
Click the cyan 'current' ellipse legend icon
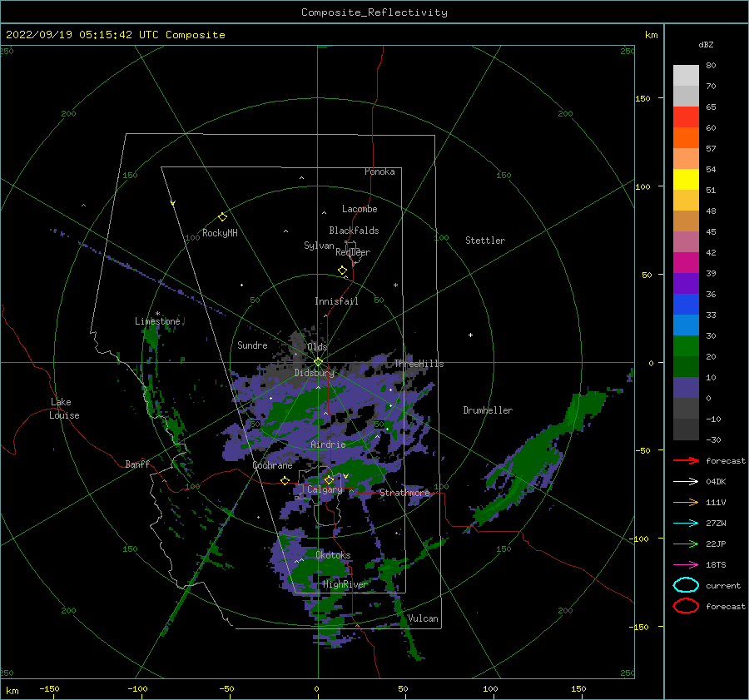pos(686,585)
